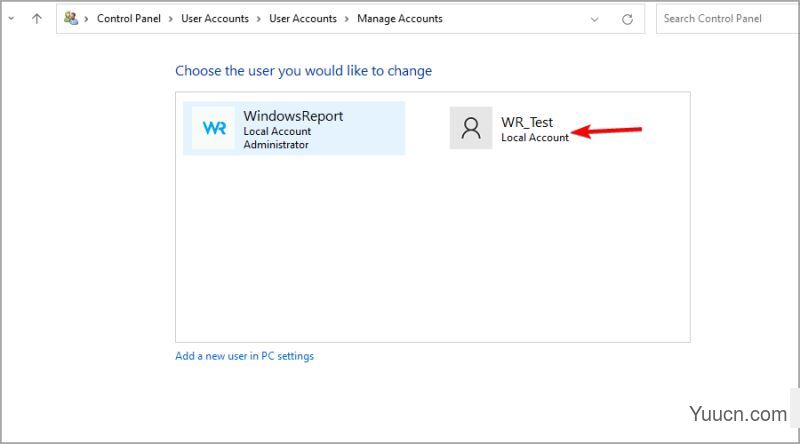Expand chevron before Manage Accounts breadcrumb
Viewport: 800px width, 444px height.
(x=346, y=19)
